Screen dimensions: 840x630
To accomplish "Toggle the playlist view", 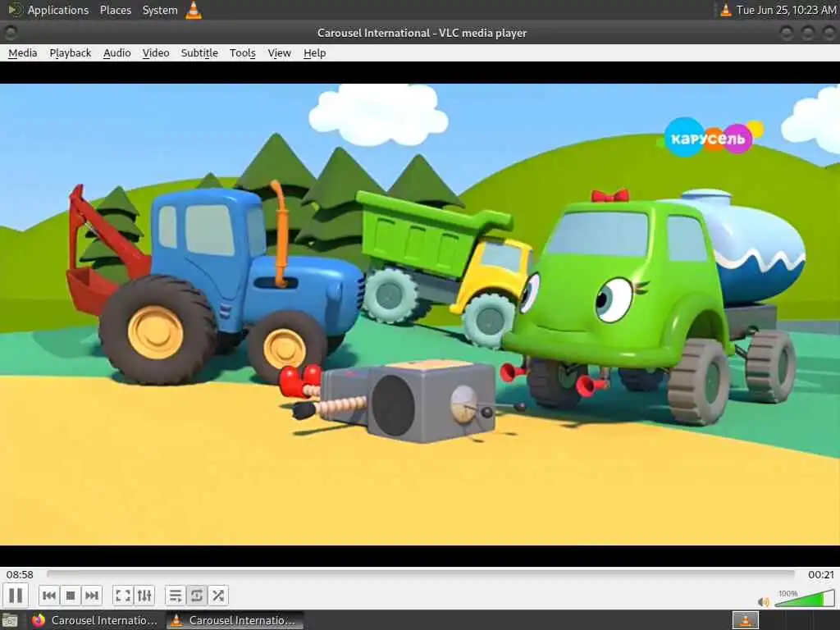I will tap(176, 596).
